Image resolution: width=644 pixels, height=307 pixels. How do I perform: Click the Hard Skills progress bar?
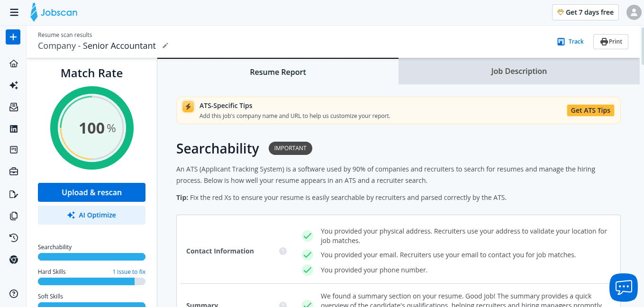pos(91,281)
